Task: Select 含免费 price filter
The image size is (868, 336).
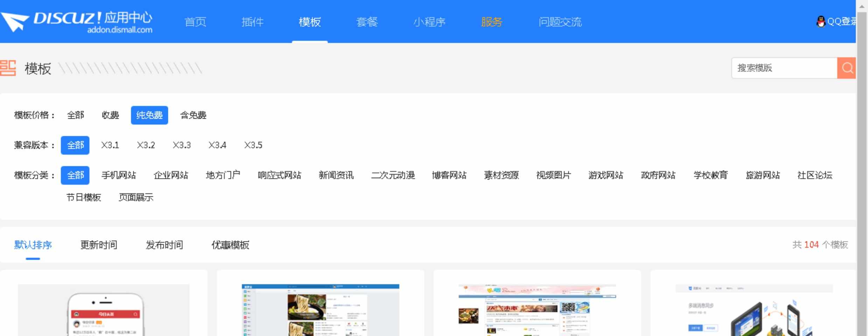Action: pos(193,115)
